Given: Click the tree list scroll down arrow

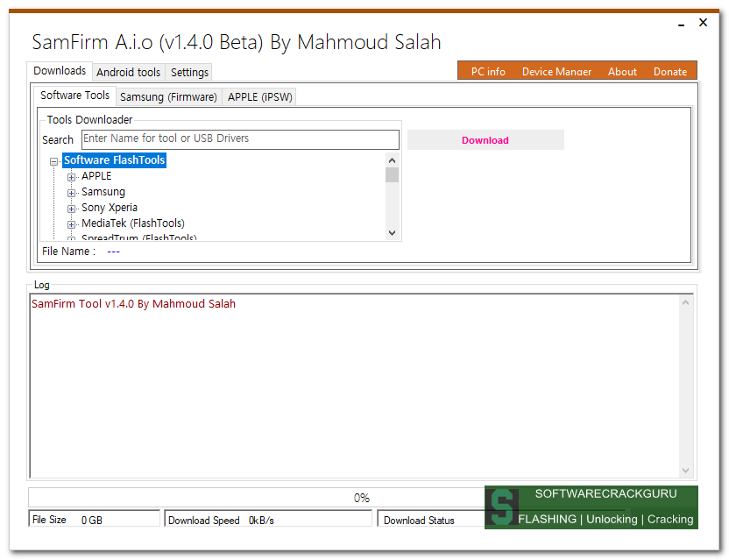Looking at the screenshot, I should pos(392,232).
